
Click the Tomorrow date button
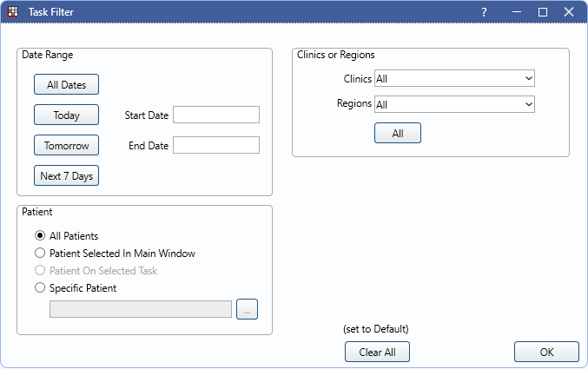coord(66,145)
